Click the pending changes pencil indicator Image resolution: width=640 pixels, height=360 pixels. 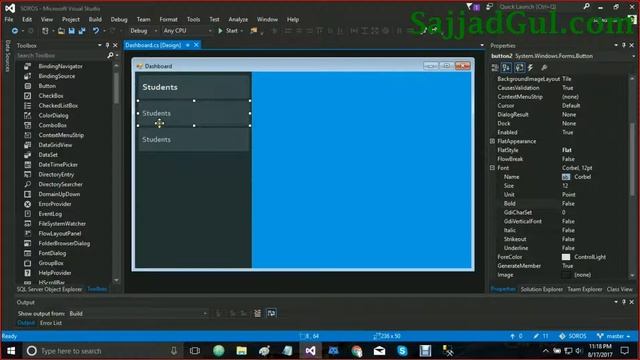coord(540,336)
